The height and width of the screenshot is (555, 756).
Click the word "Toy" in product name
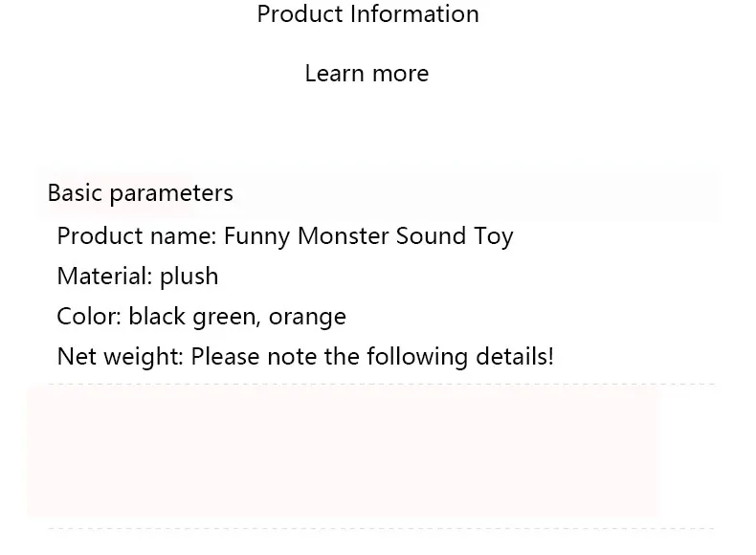tap(494, 236)
